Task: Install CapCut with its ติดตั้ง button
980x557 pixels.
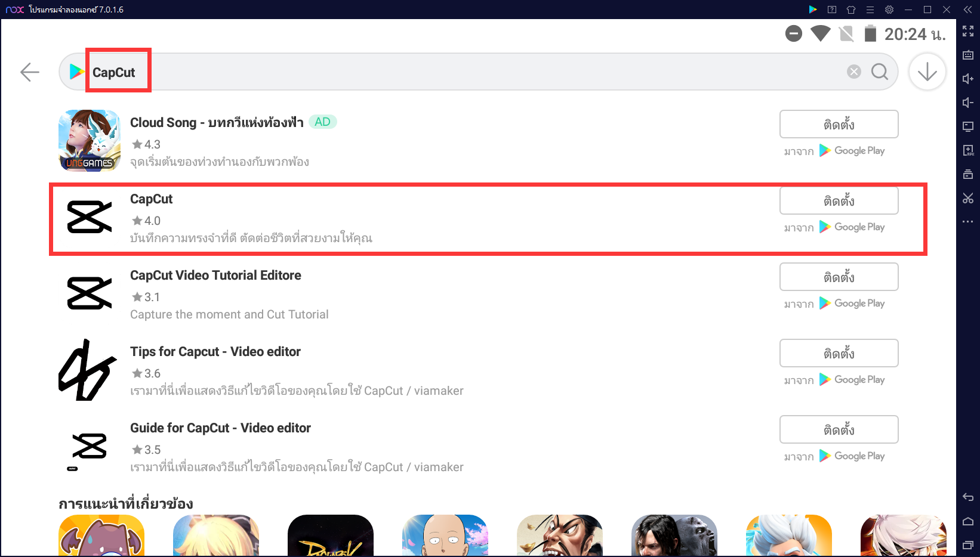Action: coord(839,200)
